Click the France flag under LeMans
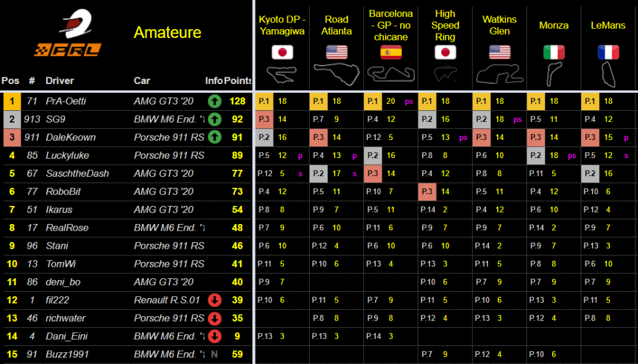 pyautogui.click(x=608, y=52)
